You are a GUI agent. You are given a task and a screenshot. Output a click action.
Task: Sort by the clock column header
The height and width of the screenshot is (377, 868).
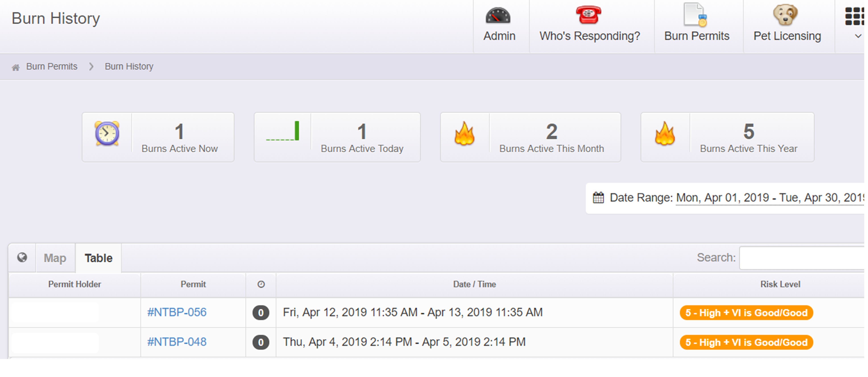261,285
